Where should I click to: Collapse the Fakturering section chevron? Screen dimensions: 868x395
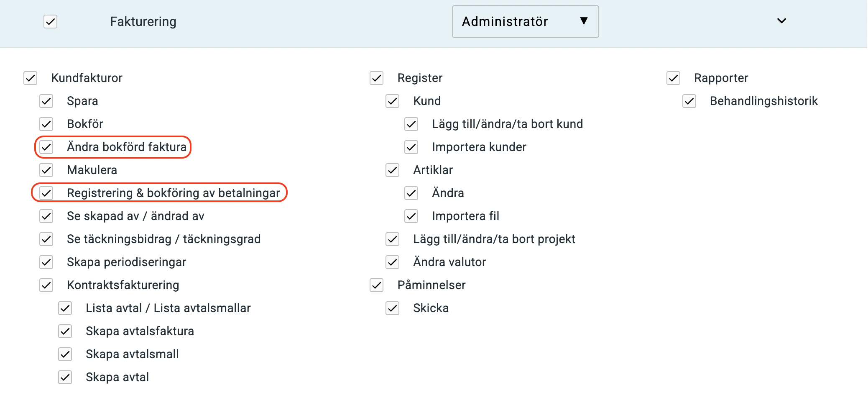tap(781, 21)
